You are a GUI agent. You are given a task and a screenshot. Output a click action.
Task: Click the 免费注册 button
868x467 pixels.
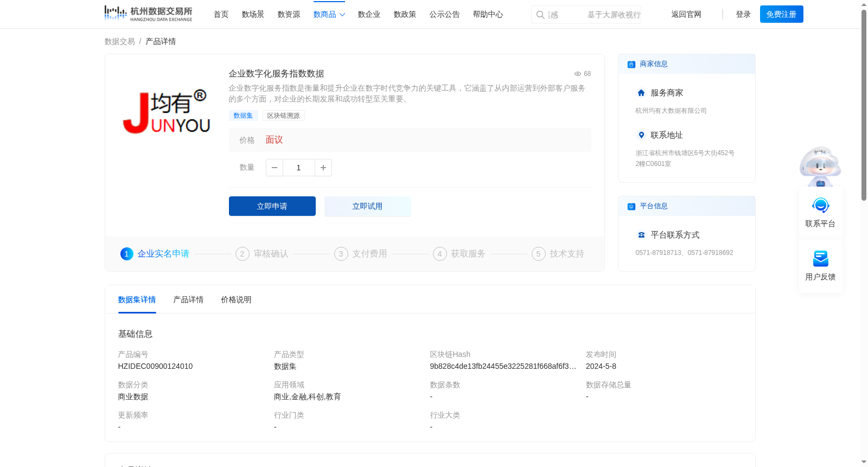click(x=782, y=14)
